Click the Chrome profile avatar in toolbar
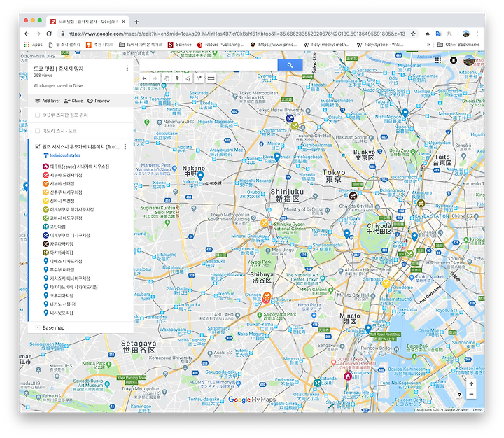Viewport: 504px width, 438px height. (465, 34)
